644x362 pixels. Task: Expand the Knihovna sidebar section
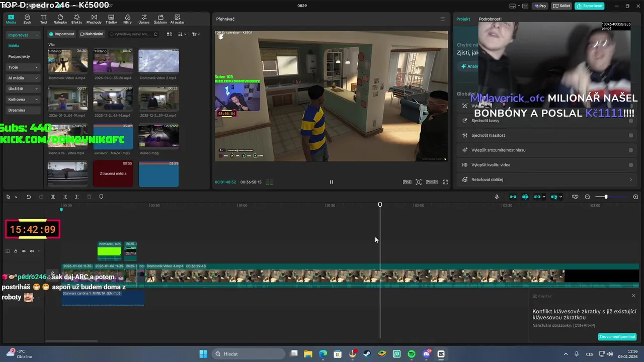[x=36, y=100]
